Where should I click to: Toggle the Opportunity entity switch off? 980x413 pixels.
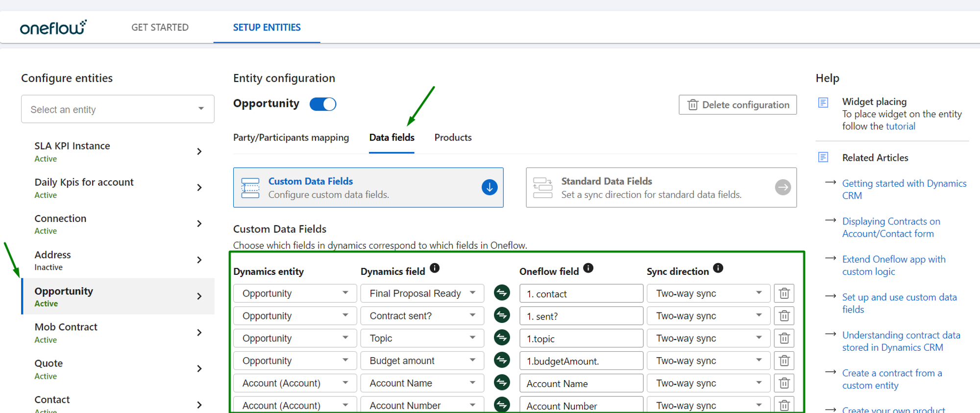click(x=323, y=104)
